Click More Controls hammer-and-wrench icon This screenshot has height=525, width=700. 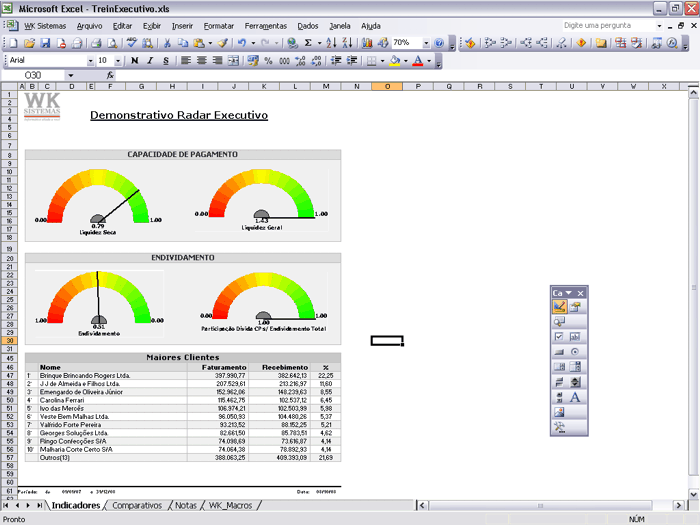[559, 427]
